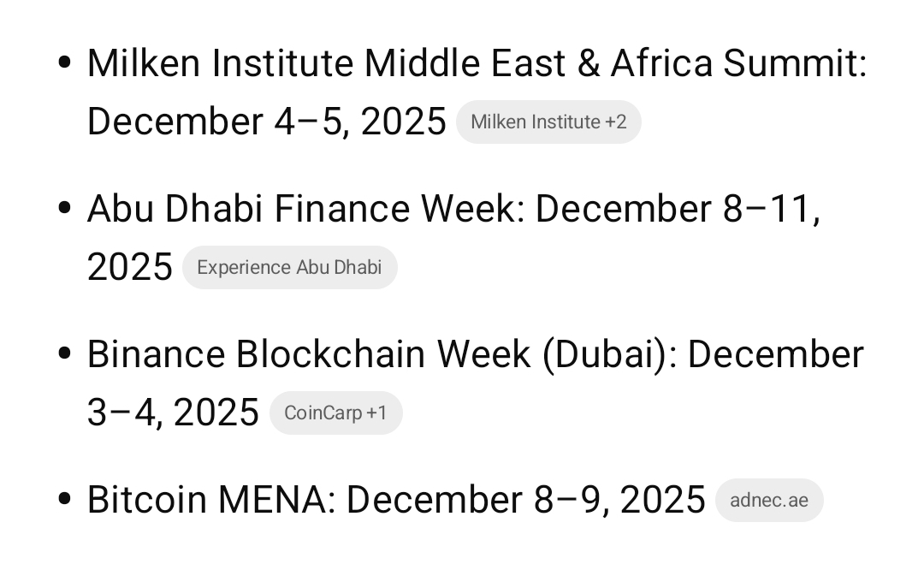The image size is (924, 564).
Task: Open the adnec.ae source chip
Action: (x=768, y=501)
